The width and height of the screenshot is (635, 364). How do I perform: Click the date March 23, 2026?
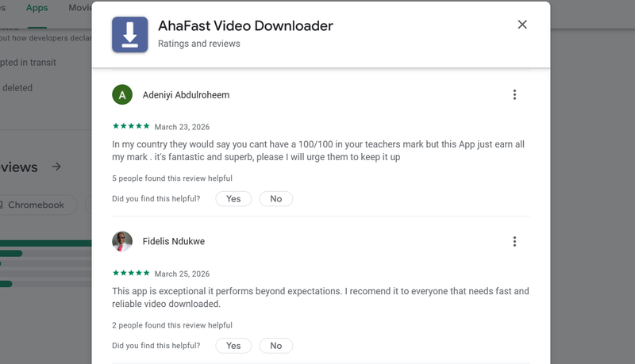pyautogui.click(x=182, y=127)
